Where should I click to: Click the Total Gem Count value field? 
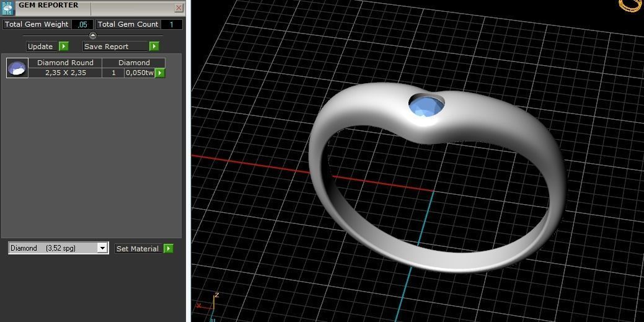tap(172, 24)
